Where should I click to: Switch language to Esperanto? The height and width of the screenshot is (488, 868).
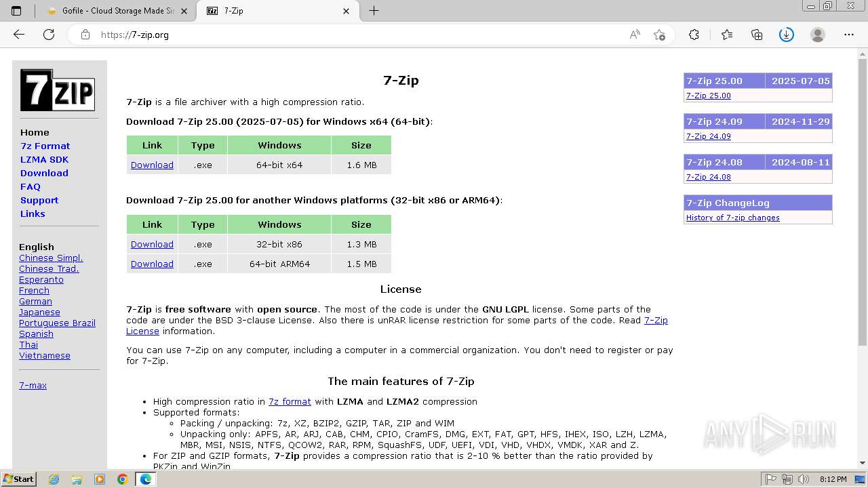(41, 279)
